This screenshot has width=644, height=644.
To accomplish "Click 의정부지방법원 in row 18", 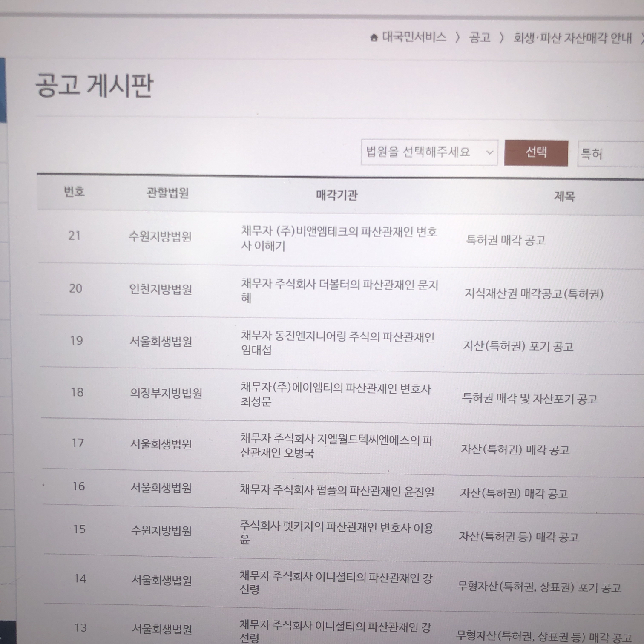I will coord(166,393).
